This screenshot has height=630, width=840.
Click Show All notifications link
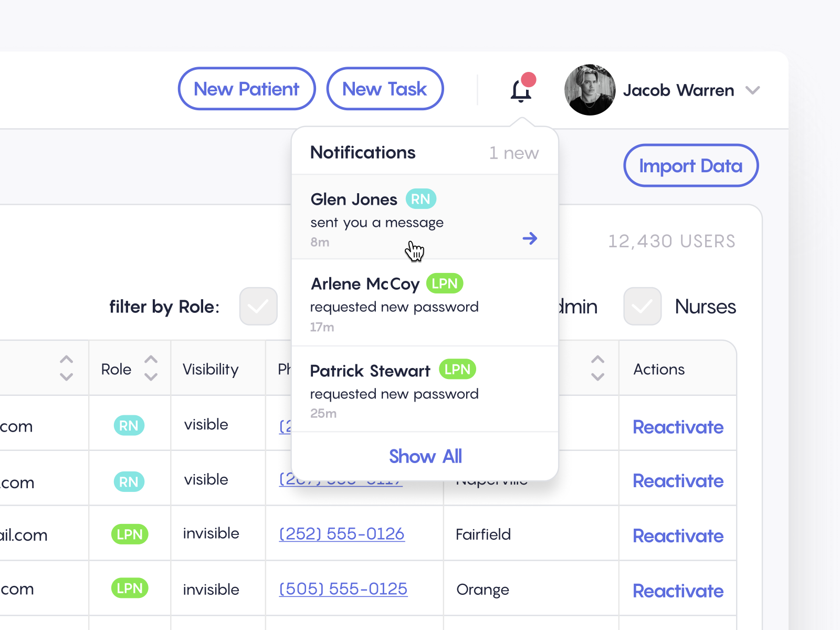(425, 456)
